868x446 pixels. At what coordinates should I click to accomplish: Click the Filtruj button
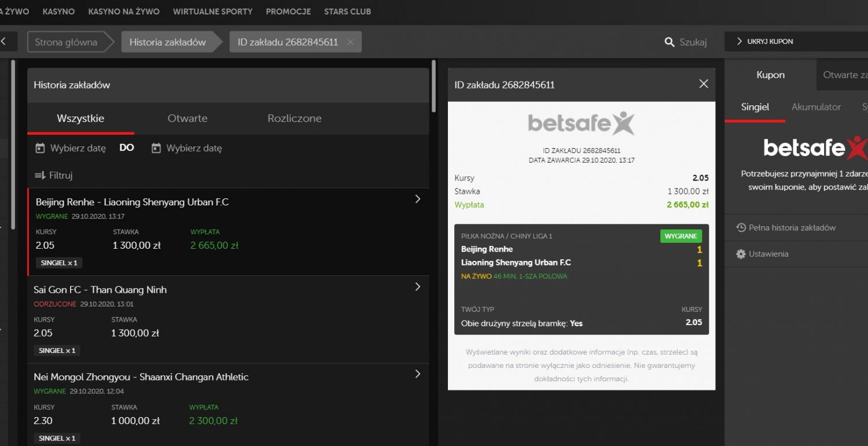point(54,175)
